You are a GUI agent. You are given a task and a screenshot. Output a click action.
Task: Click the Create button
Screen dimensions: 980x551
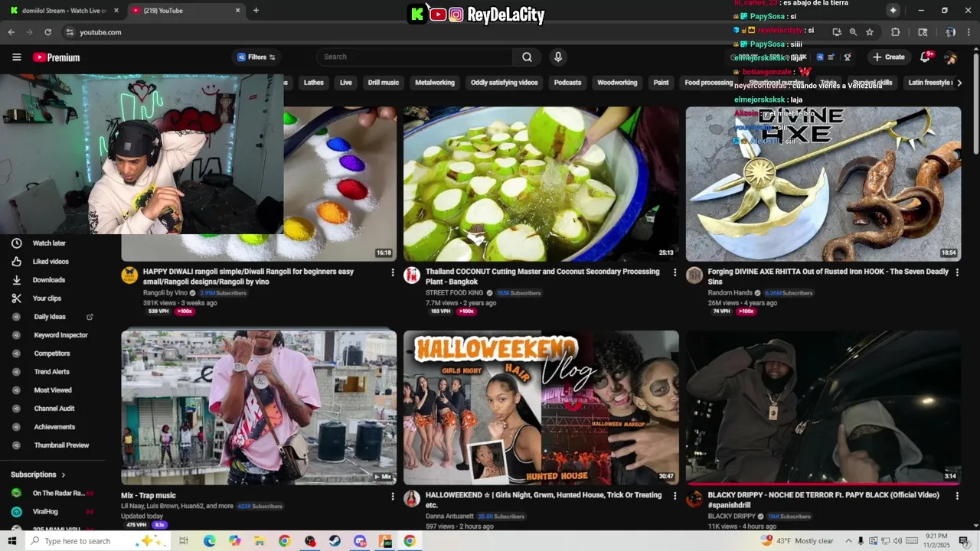point(888,57)
